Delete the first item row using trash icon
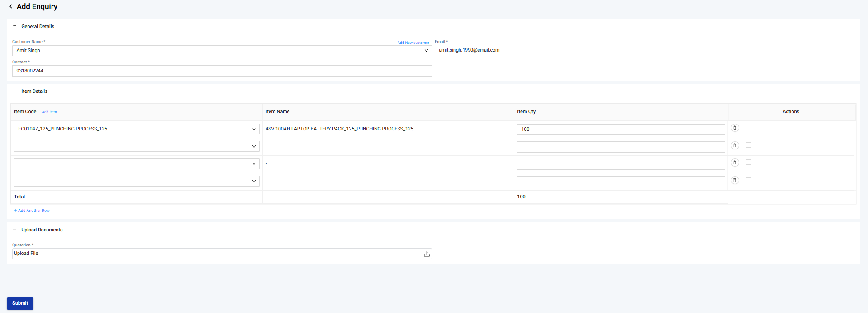 click(x=735, y=128)
